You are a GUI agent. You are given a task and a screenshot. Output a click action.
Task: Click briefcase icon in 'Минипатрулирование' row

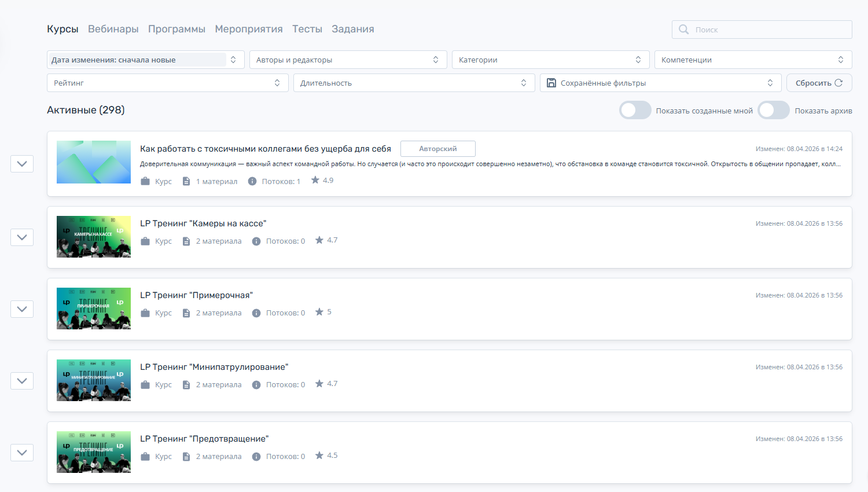145,384
